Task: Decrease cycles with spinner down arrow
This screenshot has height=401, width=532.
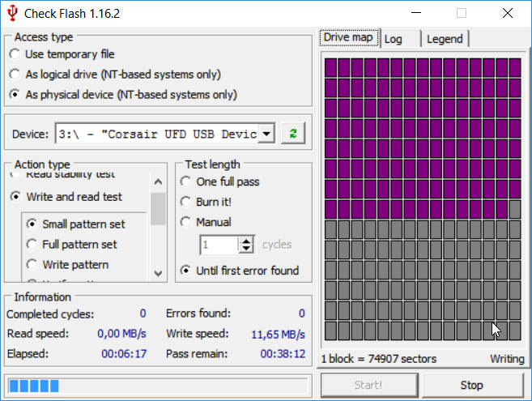Action: pos(246,249)
